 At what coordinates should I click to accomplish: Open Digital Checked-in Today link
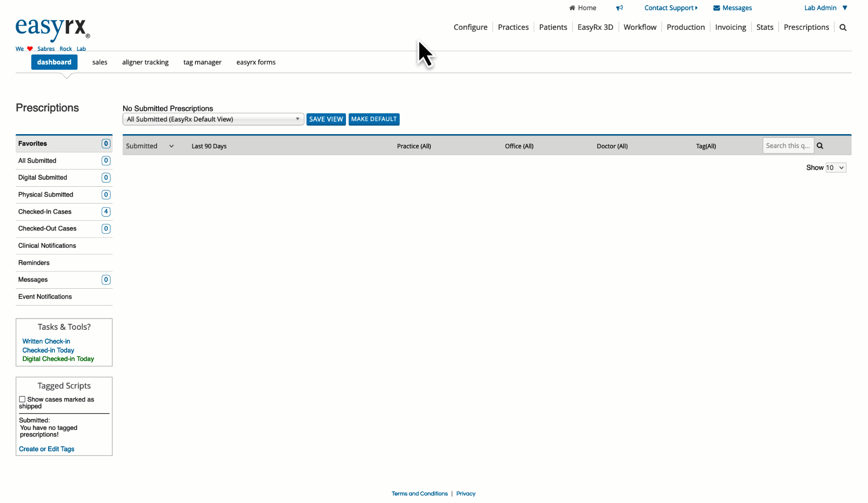58,359
